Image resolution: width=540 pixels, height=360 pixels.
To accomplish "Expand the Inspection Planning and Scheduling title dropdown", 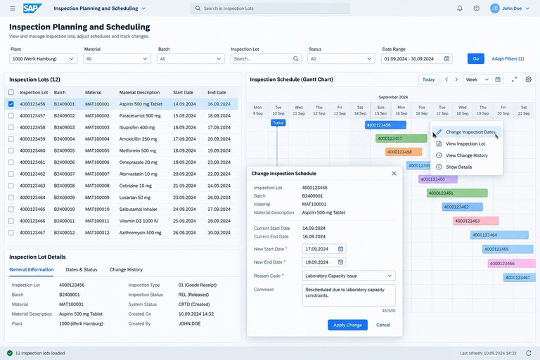I will (x=144, y=8).
